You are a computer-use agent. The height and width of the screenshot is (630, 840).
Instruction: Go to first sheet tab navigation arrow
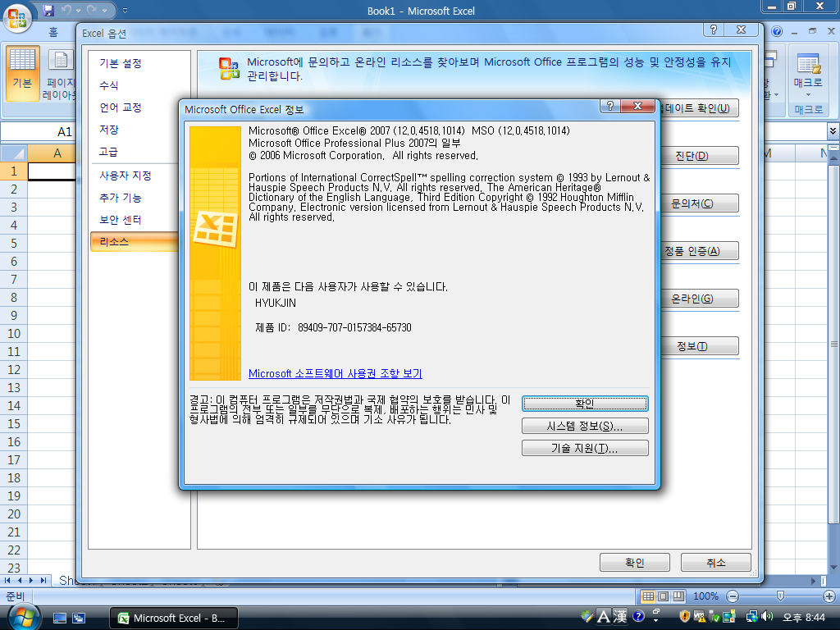[7, 580]
